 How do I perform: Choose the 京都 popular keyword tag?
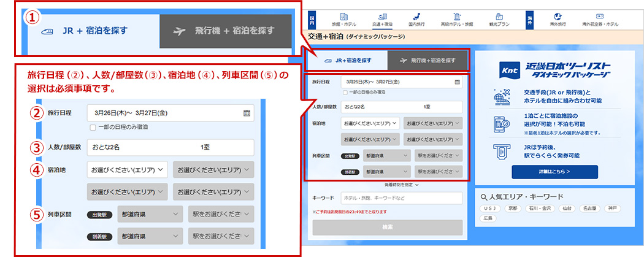tap(512, 208)
